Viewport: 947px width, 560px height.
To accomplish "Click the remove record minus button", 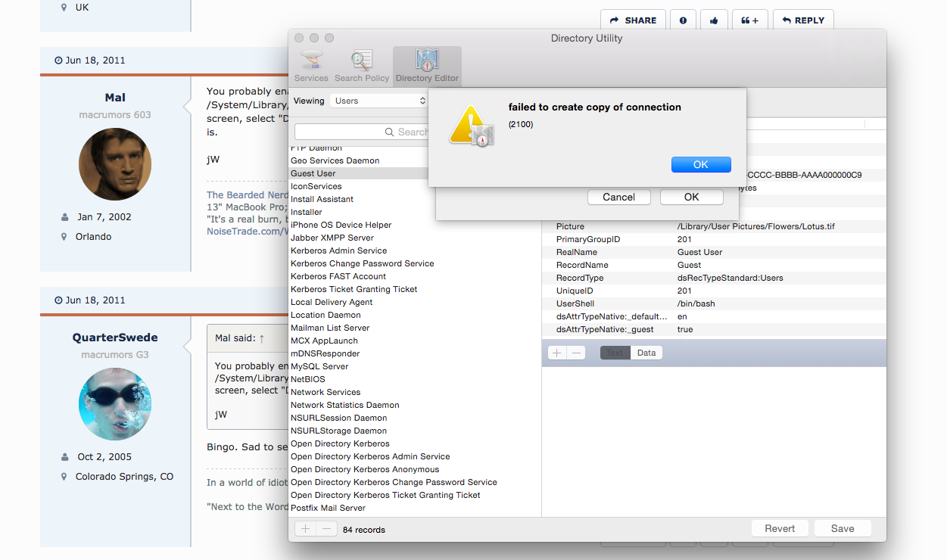I will tap(326, 529).
